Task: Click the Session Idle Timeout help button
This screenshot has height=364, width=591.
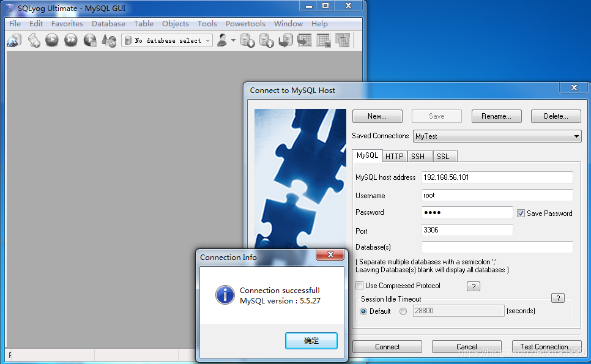Action: click(558, 298)
